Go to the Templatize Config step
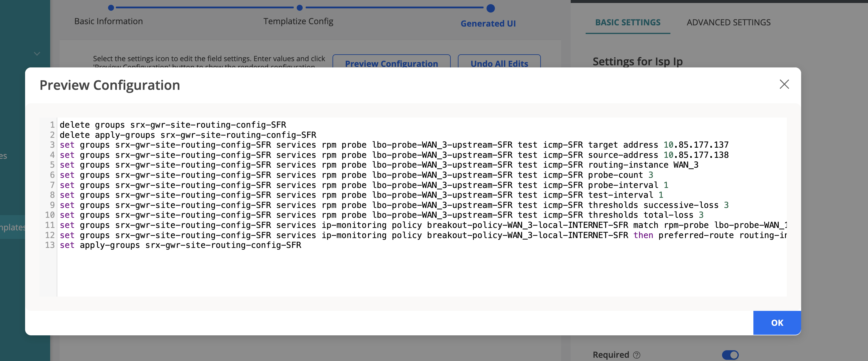The image size is (868, 361). click(298, 21)
